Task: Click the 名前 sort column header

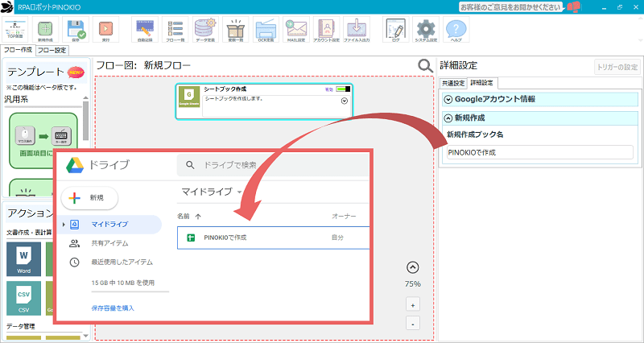Action: pos(189,217)
